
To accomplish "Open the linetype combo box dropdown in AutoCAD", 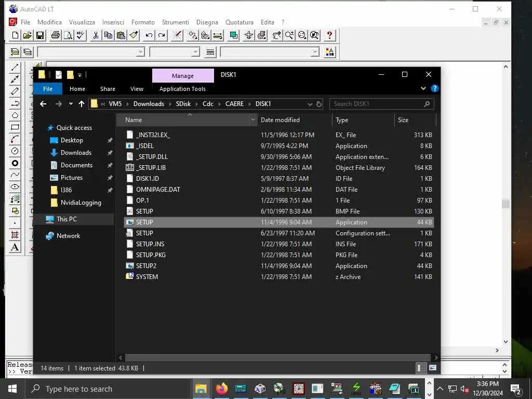I will pos(315,52).
